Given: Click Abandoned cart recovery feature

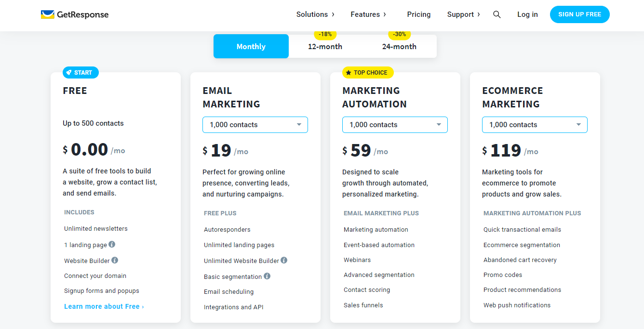Looking at the screenshot, I should [520, 260].
